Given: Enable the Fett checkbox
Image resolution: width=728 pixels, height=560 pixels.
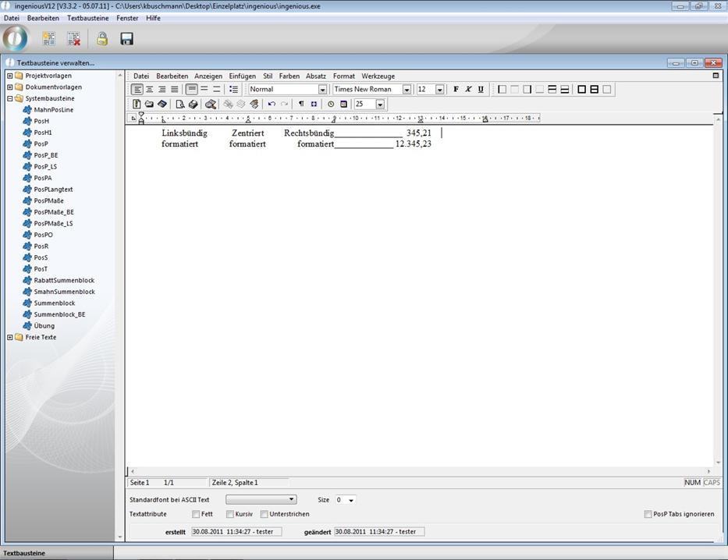Looking at the screenshot, I should pos(196,514).
